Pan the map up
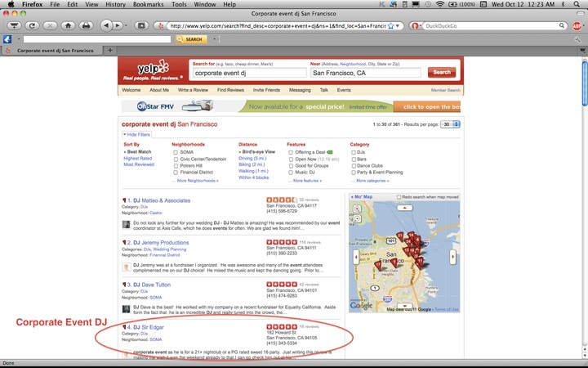Viewport: 588px width, 368px height. [x=404, y=208]
